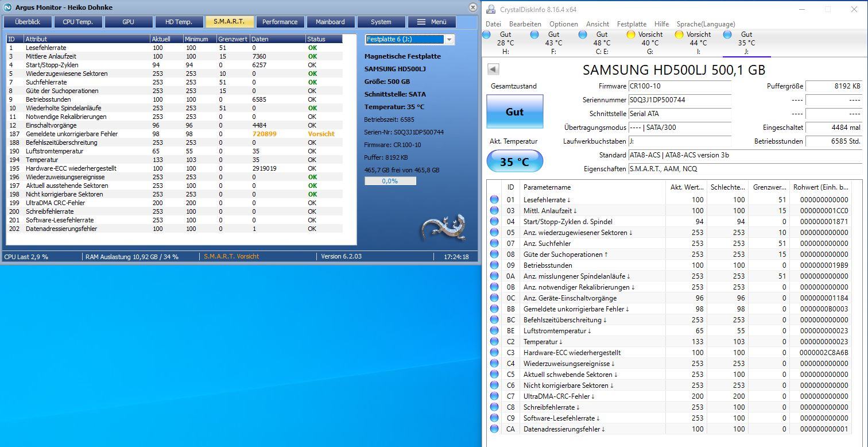The image size is (868, 447).
Task: Open the Ansicht menu
Action: [598, 24]
